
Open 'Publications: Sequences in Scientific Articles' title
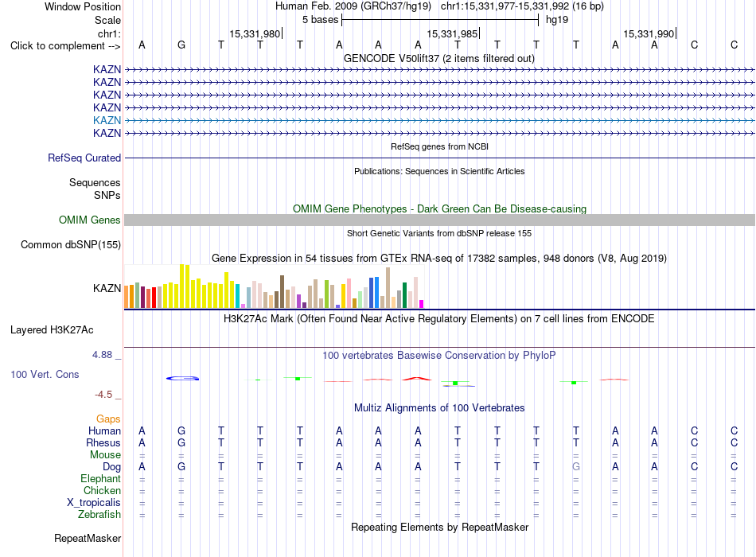[439, 171]
